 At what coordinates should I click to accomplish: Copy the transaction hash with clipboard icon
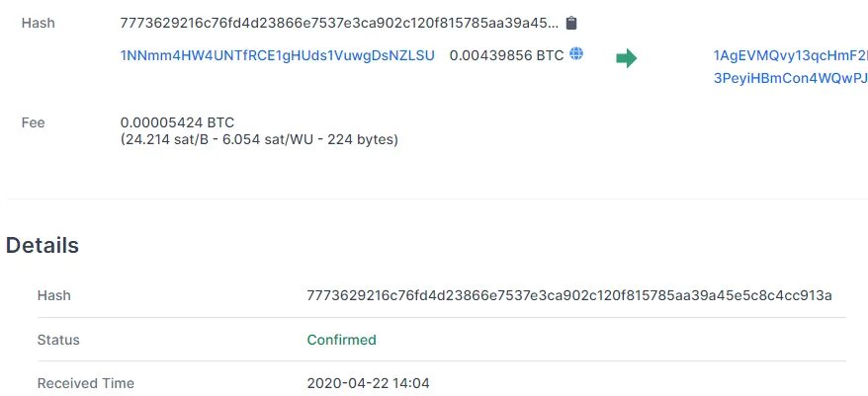(571, 23)
